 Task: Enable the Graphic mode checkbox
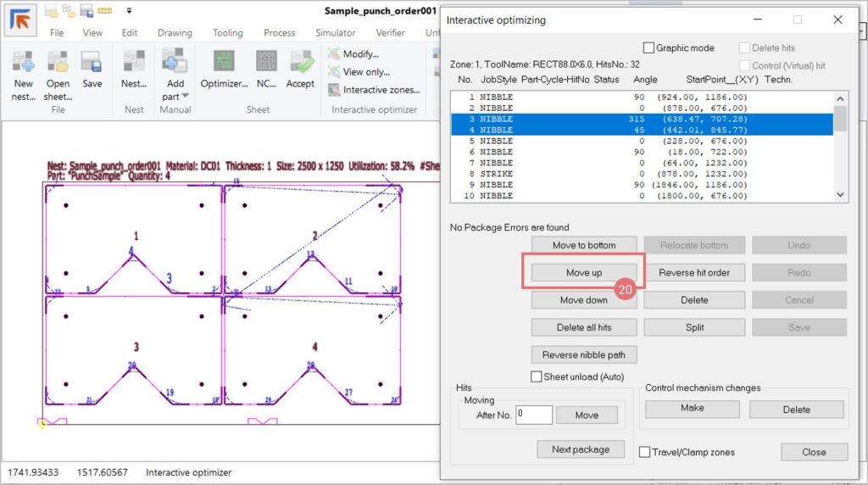pos(649,48)
